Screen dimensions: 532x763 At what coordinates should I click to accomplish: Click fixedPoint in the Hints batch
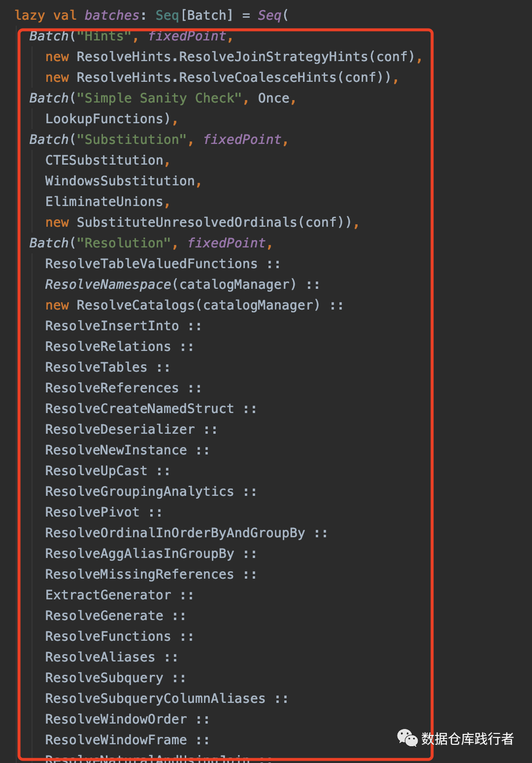187,36
